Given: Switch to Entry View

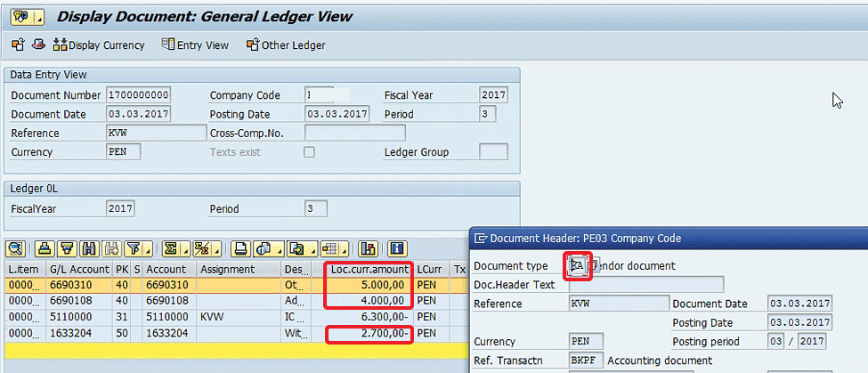Looking at the screenshot, I should [x=195, y=45].
